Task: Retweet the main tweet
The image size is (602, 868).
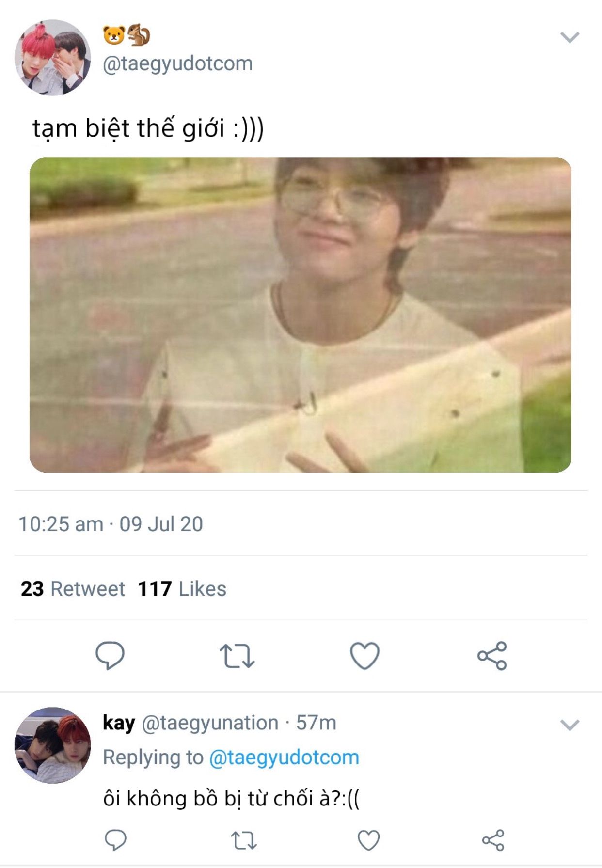Action: point(237,656)
